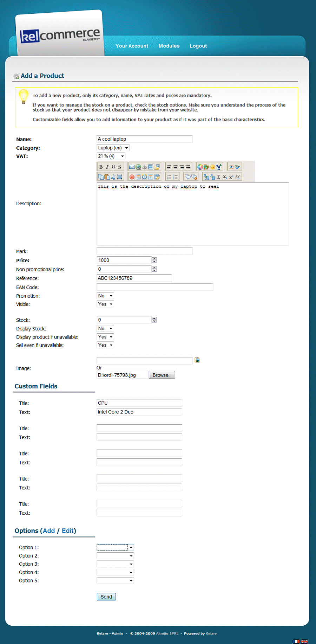Insert a bulleted list in description
The height and width of the screenshot is (644, 316).
(169, 177)
